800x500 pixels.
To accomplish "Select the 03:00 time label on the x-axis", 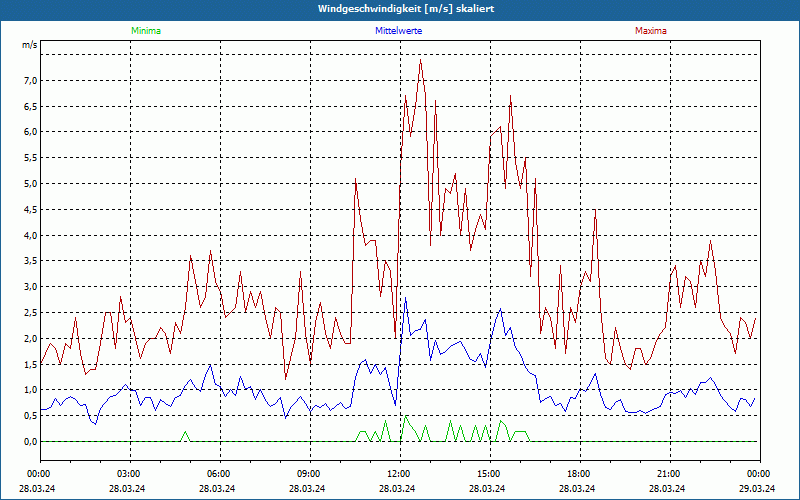I will 129,474.
